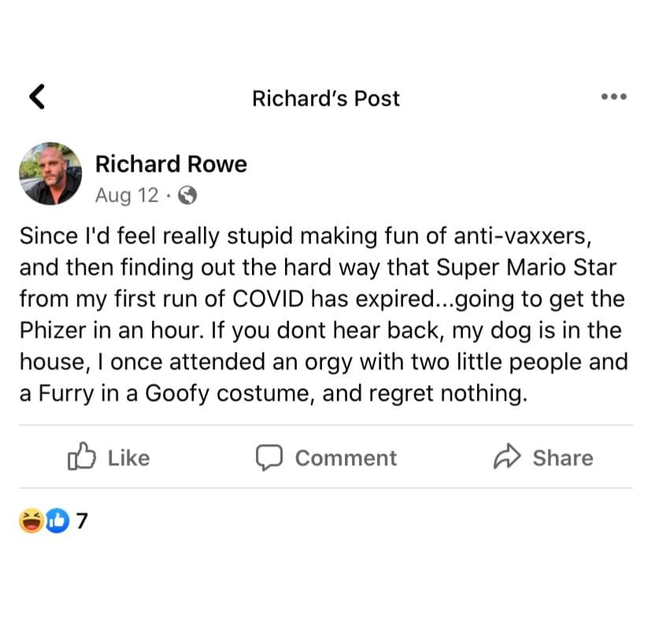
Task: Tap the Comment button label
Action: (x=346, y=458)
